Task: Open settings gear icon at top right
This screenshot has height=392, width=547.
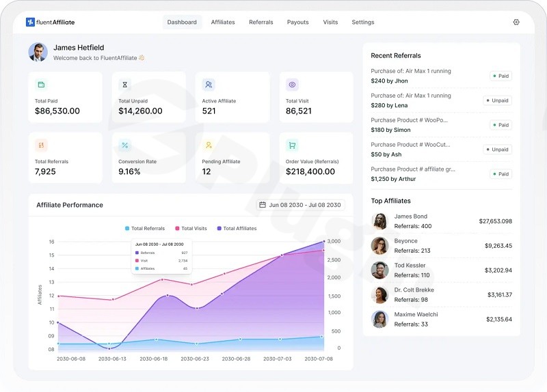Action: (516, 22)
